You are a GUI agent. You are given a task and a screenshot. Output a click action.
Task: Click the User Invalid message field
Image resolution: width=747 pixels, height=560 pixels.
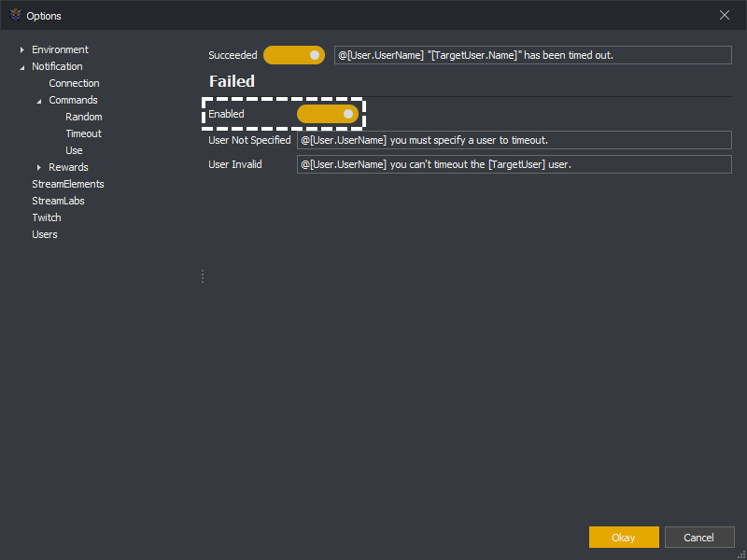click(x=514, y=164)
